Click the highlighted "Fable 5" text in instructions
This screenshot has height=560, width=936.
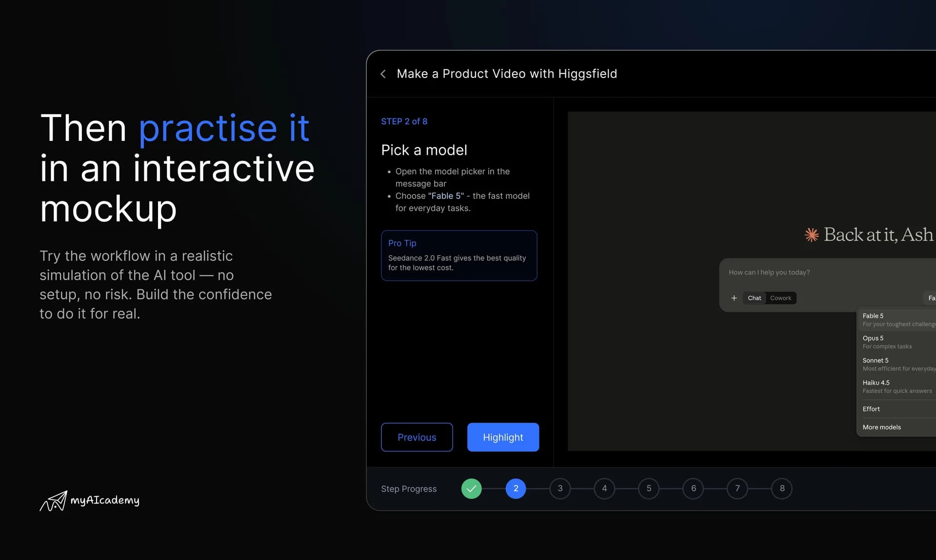point(446,196)
